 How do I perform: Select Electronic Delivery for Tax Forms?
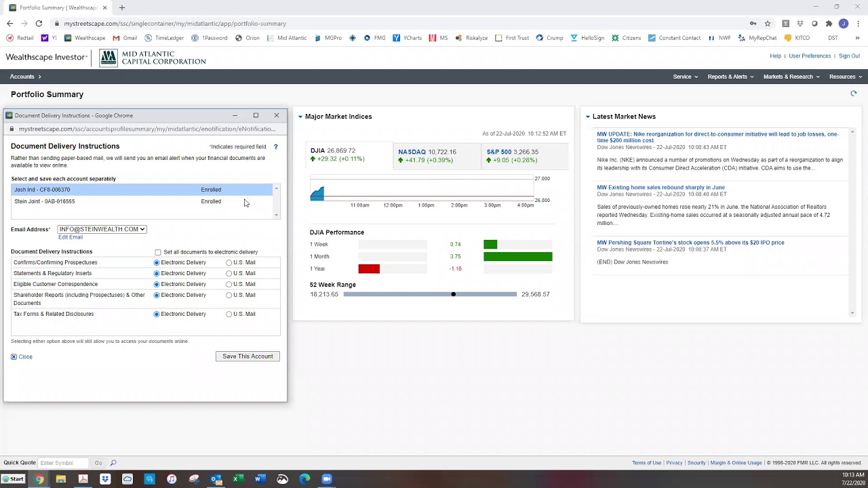pyautogui.click(x=157, y=314)
